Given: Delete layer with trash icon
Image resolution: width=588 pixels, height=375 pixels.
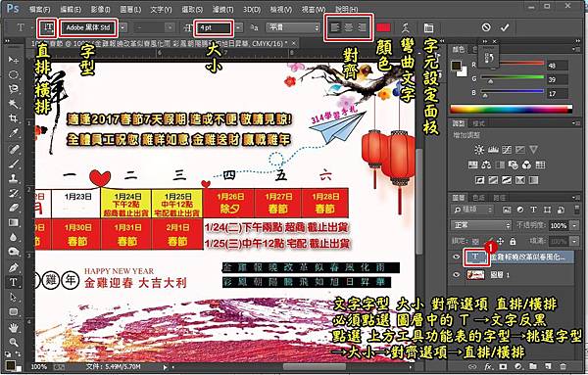Looking at the screenshot, I should click(563, 366).
